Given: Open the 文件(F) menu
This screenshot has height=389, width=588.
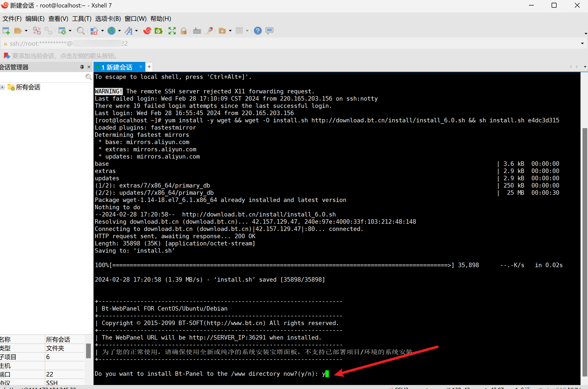Looking at the screenshot, I should pos(12,19).
